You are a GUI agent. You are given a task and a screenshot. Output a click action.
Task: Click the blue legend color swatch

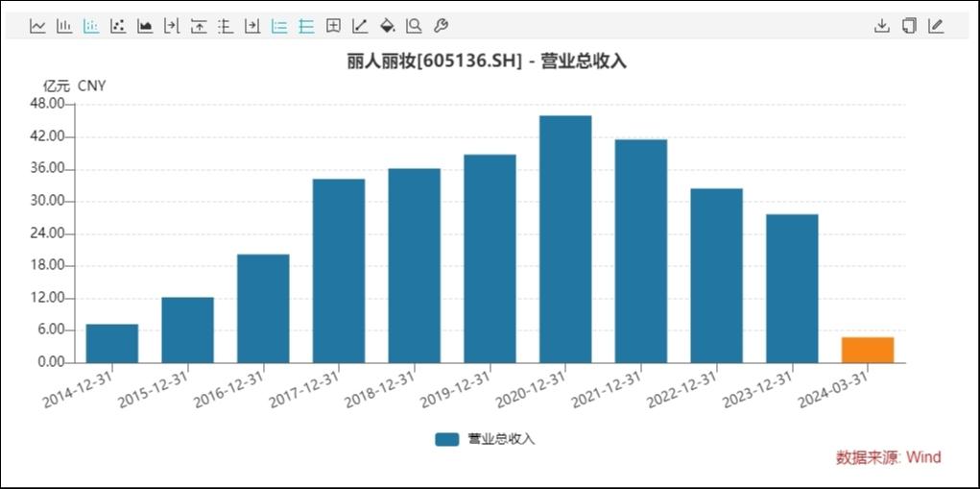[x=447, y=440]
